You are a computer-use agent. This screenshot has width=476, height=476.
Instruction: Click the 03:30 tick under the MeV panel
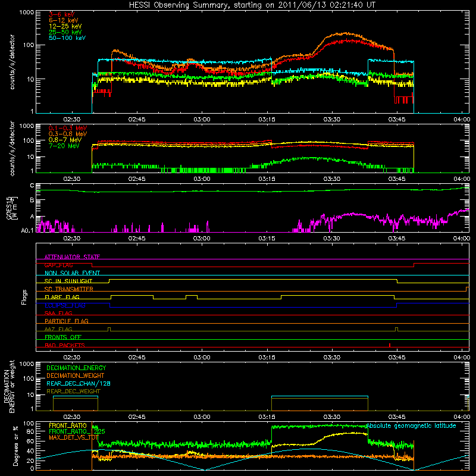click(x=332, y=179)
